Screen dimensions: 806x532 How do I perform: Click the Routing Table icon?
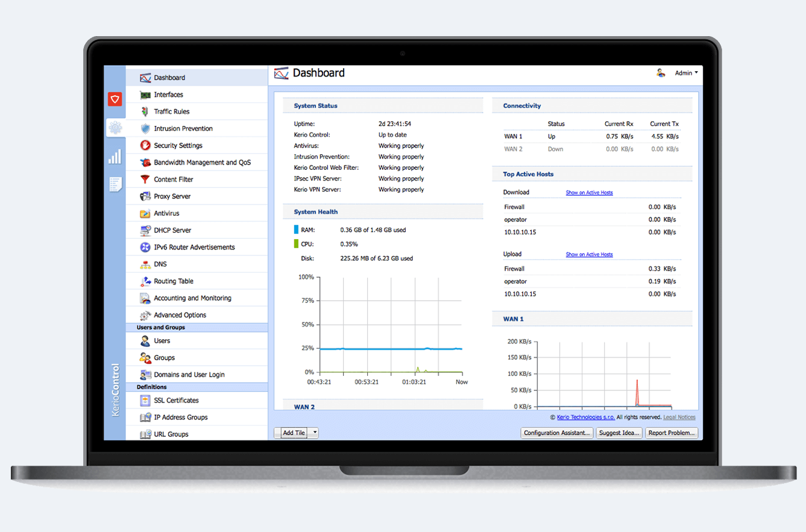145,281
